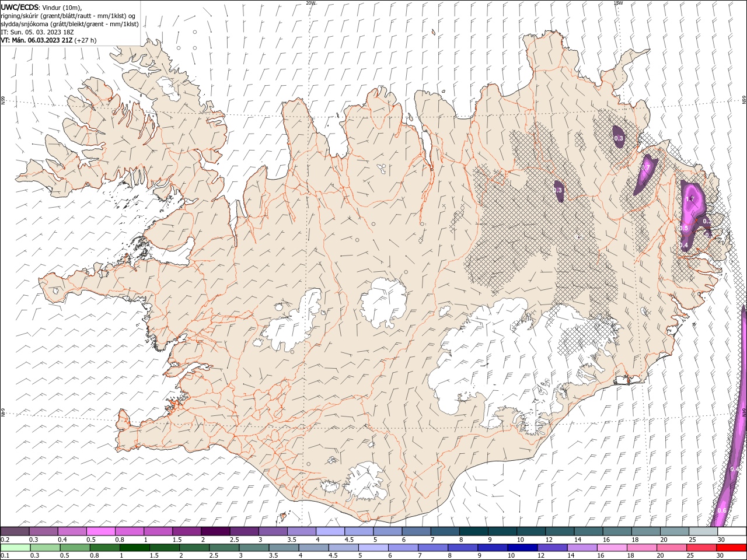The width and height of the screenshot is (747, 560).
Task: Pick the upper legend swatch labeled 4
Action: point(330,531)
